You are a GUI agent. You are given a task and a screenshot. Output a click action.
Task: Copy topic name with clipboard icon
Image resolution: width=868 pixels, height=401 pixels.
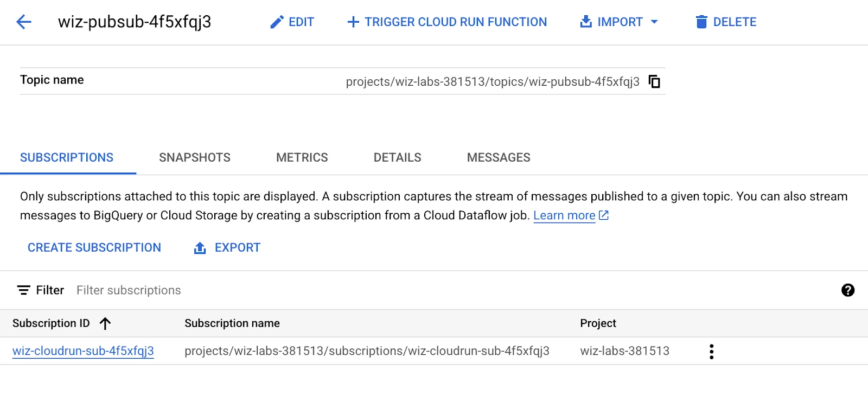pyautogui.click(x=655, y=81)
